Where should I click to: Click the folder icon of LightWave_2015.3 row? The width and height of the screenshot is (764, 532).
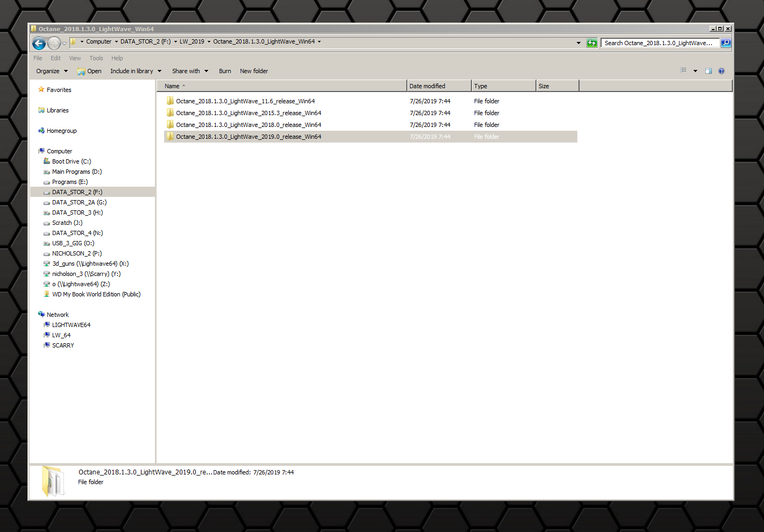pyautogui.click(x=170, y=112)
